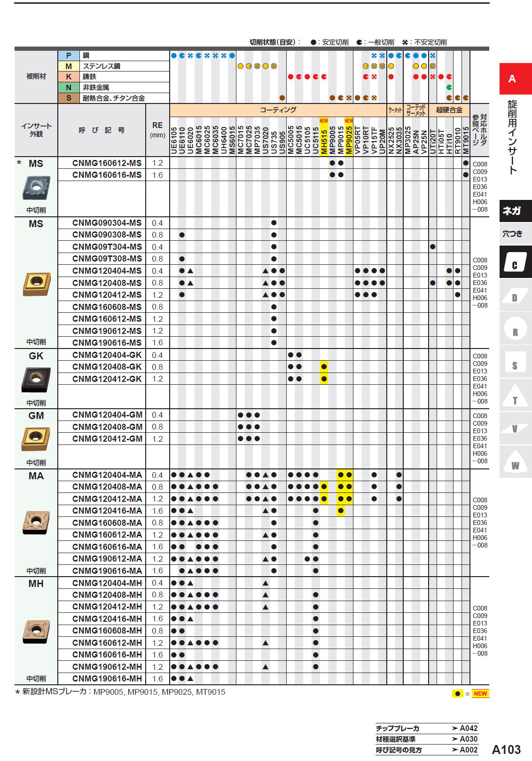Screen dimensions: 532x761
Task: Select row CNMG090304-MS
Action: coord(264,223)
